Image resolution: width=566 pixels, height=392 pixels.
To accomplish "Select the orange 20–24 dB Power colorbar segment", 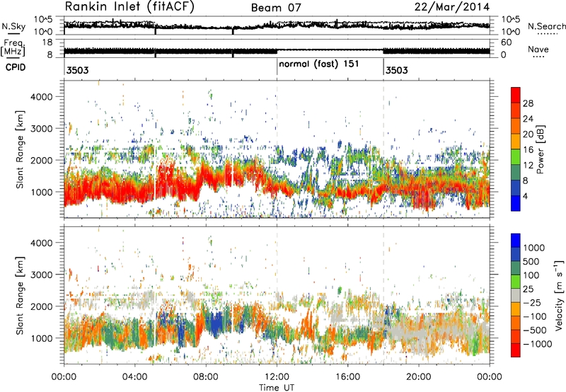I will pyautogui.click(x=516, y=127).
